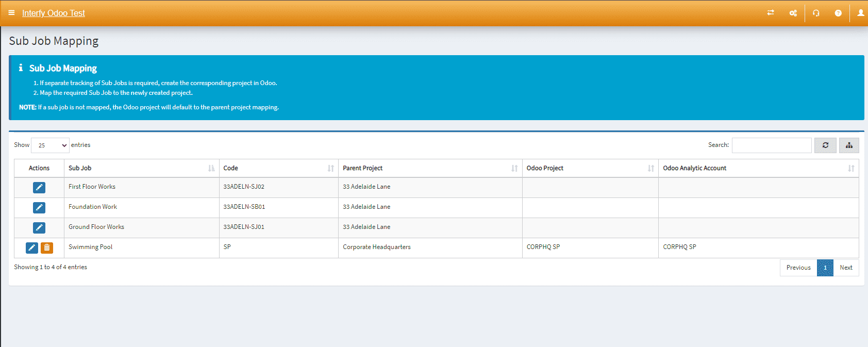Open the settings gears icon

tap(793, 13)
